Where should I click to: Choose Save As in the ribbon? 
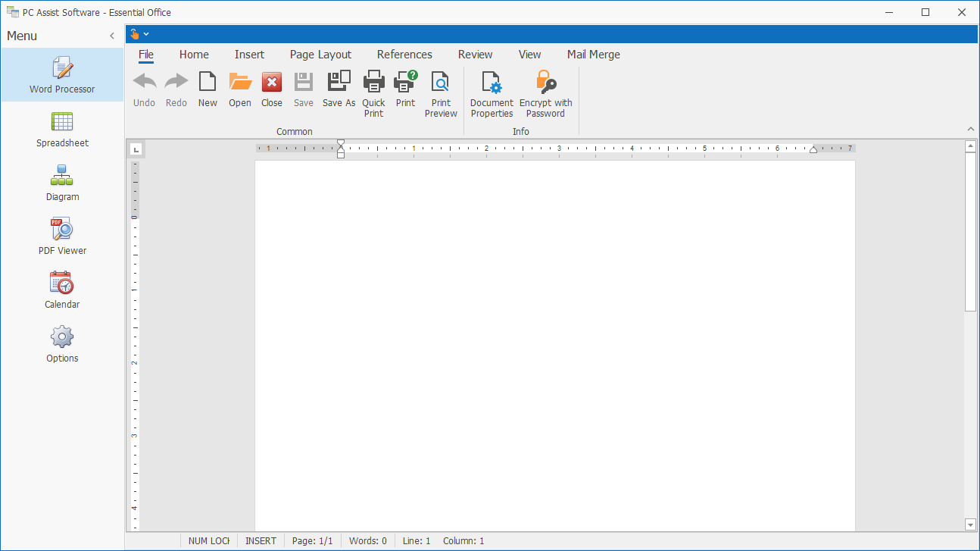tap(339, 89)
